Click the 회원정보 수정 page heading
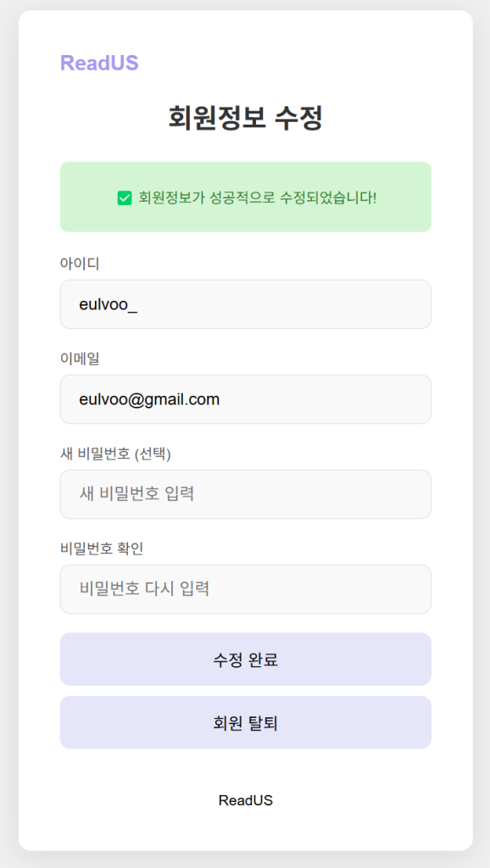The height and width of the screenshot is (868, 490). pyautogui.click(x=245, y=118)
